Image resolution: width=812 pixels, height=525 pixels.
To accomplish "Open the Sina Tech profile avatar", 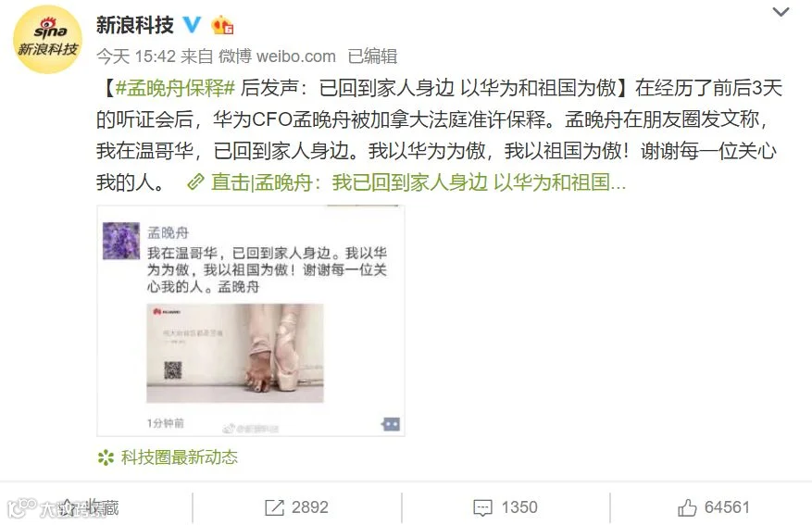I will [x=47, y=40].
